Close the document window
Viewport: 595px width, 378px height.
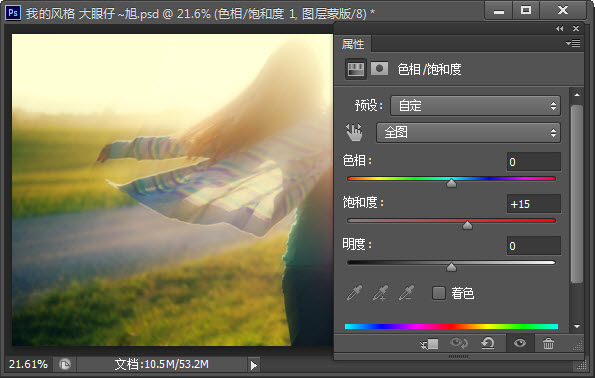563,11
